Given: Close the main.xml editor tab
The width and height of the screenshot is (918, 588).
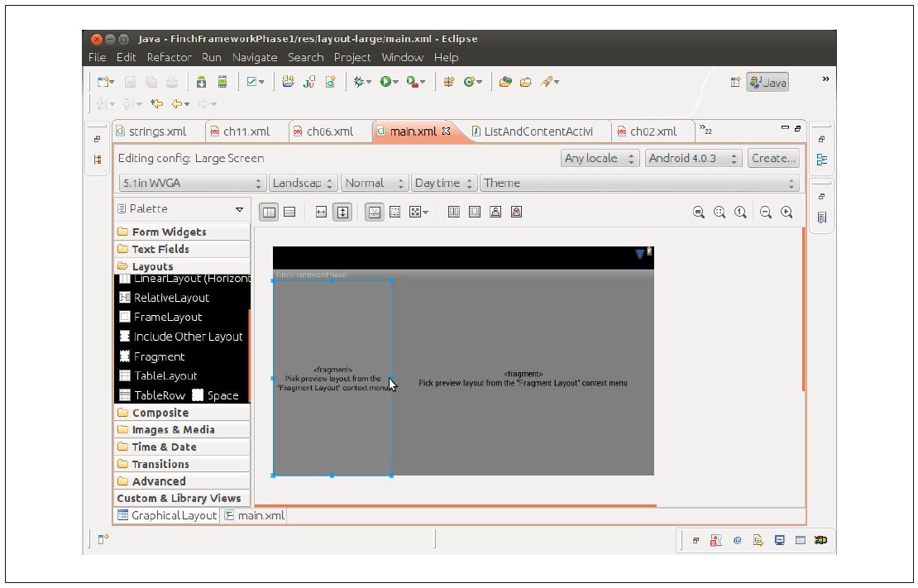Looking at the screenshot, I should click(x=447, y=131).
